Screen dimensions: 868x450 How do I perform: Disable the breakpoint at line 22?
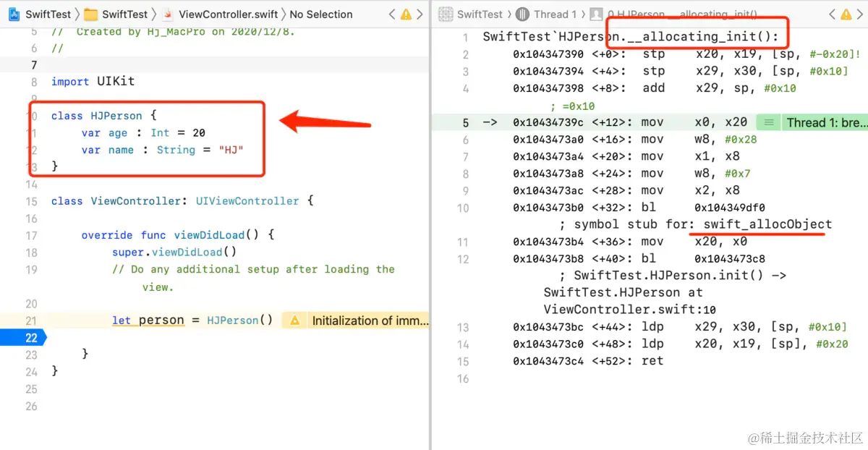tap(23, 338)
